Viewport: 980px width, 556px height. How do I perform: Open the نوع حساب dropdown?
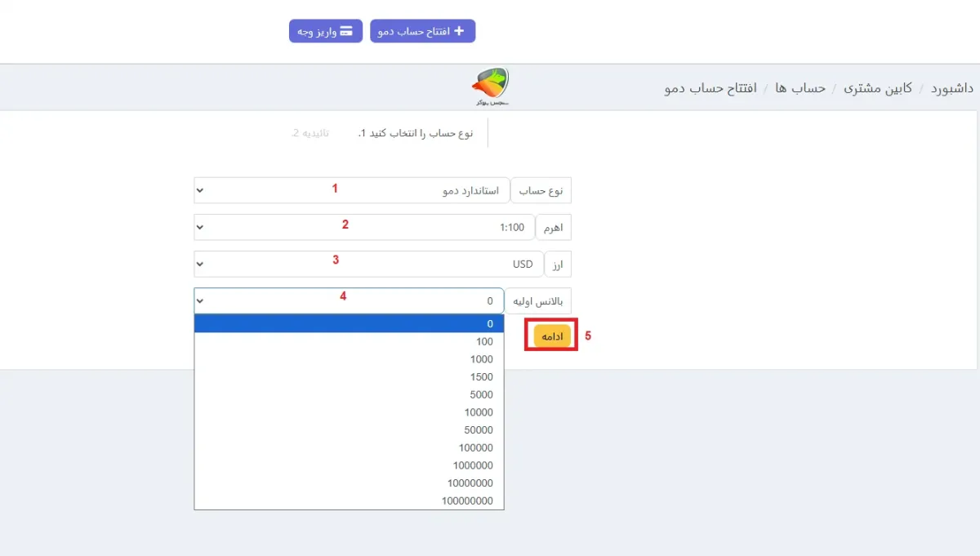(351, 190)
